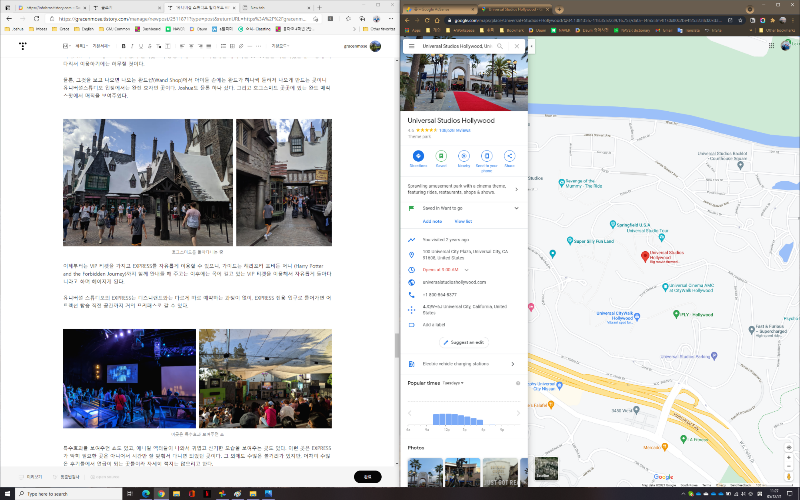Click the Windows taskbar search box
This screenshot has width=800, height=500.
point(69,493)
